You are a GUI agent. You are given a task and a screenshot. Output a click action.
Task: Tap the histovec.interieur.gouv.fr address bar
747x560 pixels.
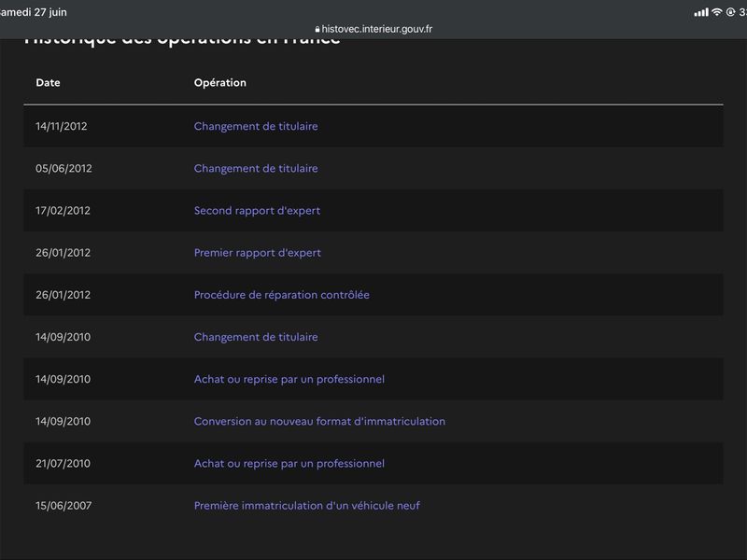tap(373, 29)
